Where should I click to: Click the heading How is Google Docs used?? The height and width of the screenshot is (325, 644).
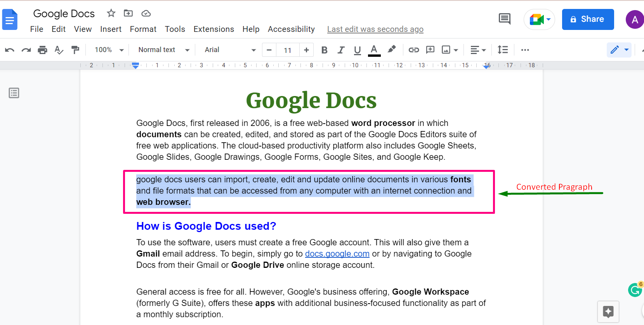(206, 226)
